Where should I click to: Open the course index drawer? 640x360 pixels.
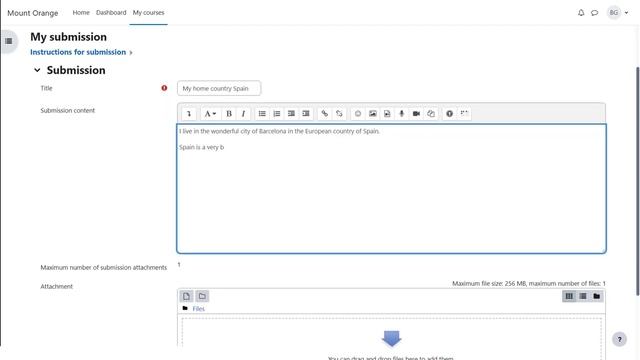tap(9, 41)
